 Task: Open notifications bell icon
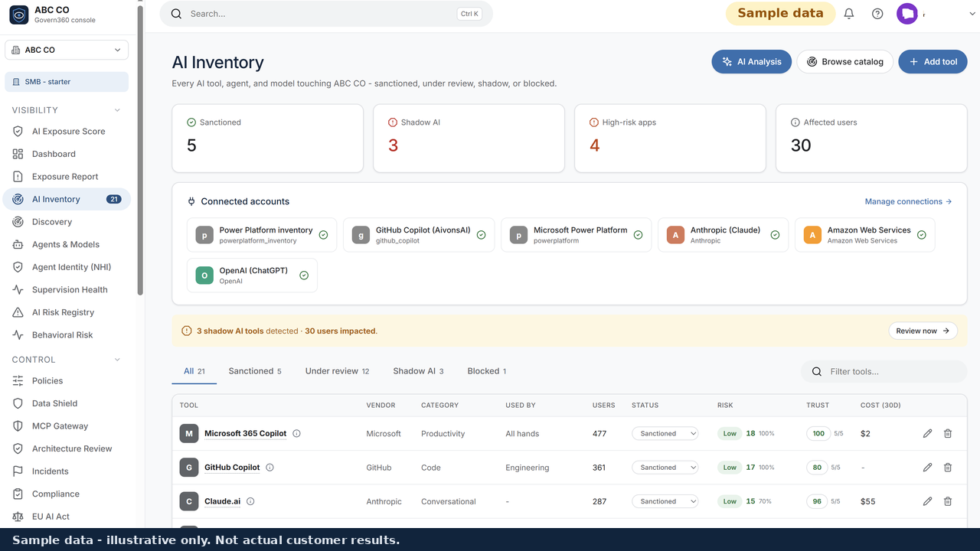(x=849, y=14)
